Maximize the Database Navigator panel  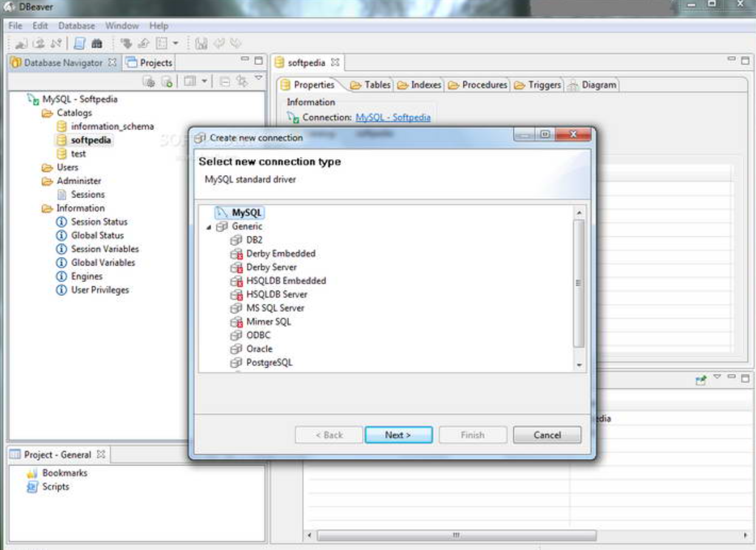pyautogui.click(x=259, y=60)
